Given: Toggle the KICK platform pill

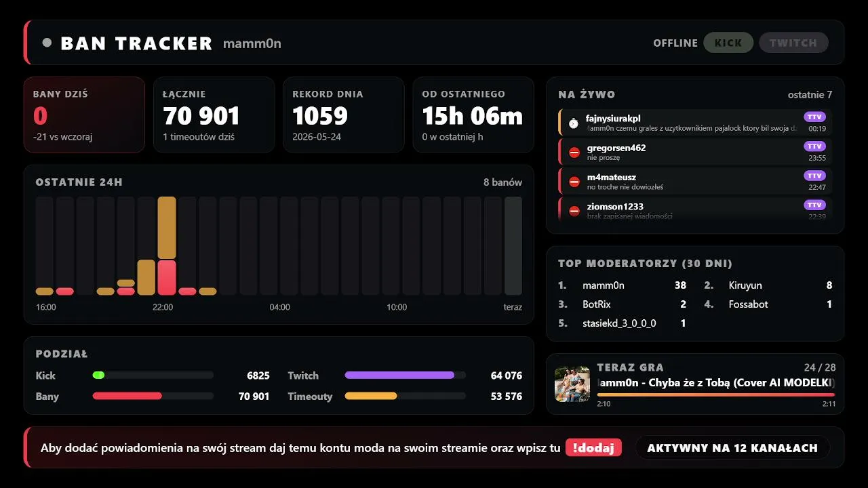Looking at the screenshot, I should click(728, 43).
